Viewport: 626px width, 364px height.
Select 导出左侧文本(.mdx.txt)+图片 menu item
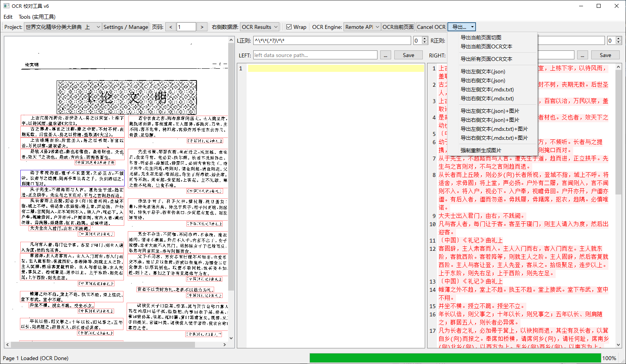(x=492, y=129)
